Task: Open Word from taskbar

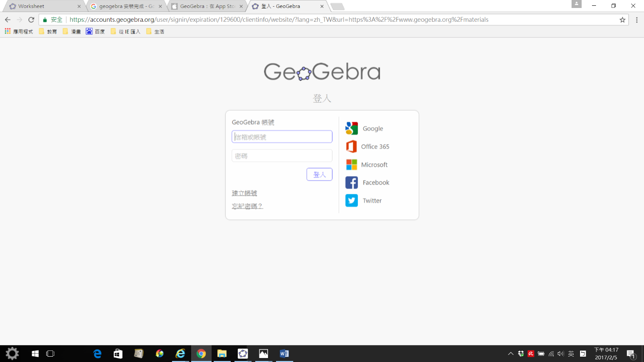Action: (x=284, y=354)
